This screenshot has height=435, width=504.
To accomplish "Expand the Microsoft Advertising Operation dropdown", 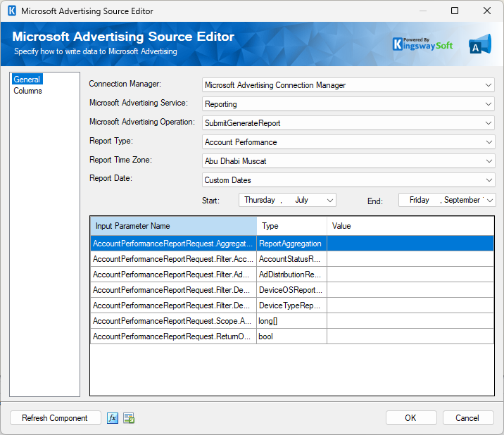I will pyautogui.click(x=489, y=123).
